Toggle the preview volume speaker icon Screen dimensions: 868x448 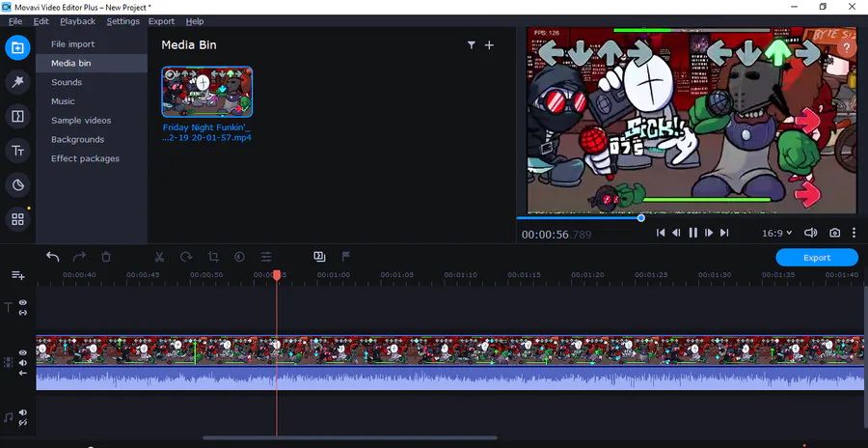click(x=810, y=233)
